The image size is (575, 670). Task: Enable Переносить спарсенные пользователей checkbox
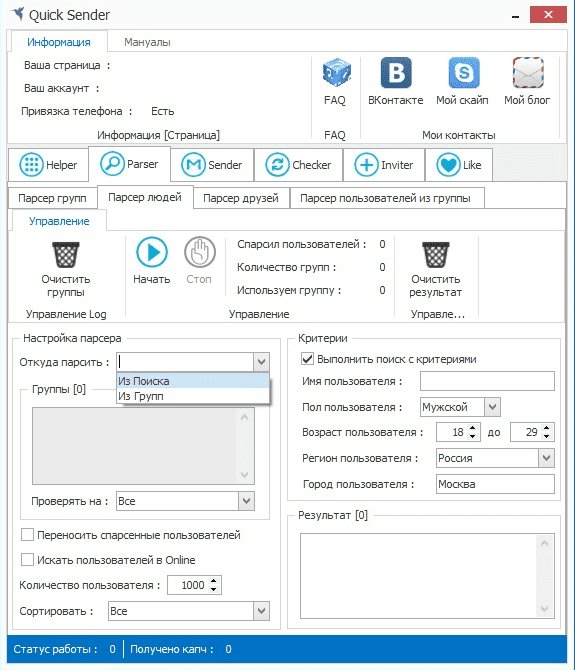click(x=27, y=535)
